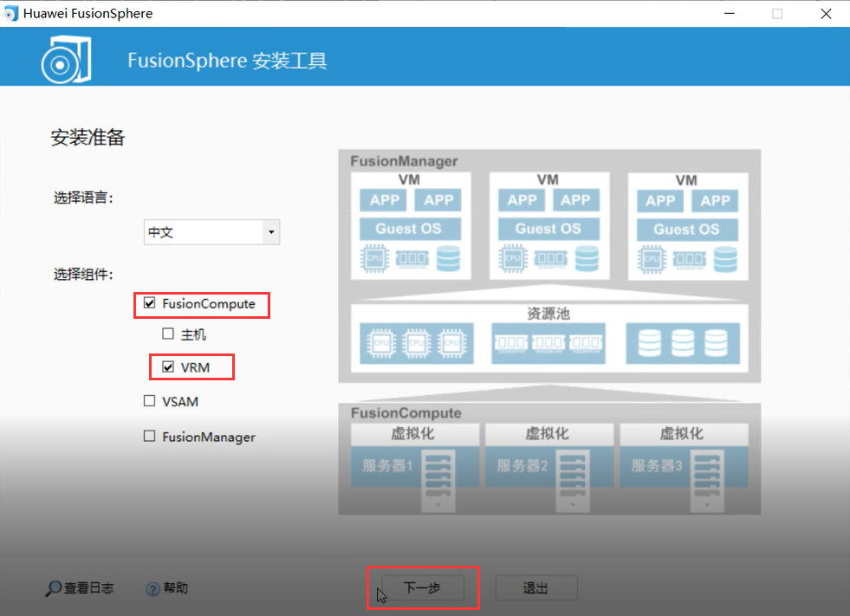The width and height of the screenshot is (850, 616).
Task: Tick the VSAM checkbox
Action: tap(150, 401)
